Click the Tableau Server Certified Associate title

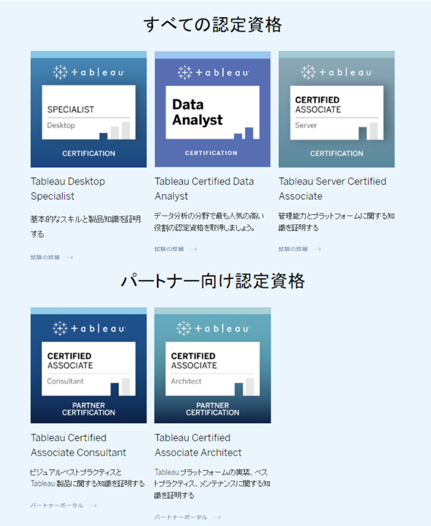click(332, 189)
